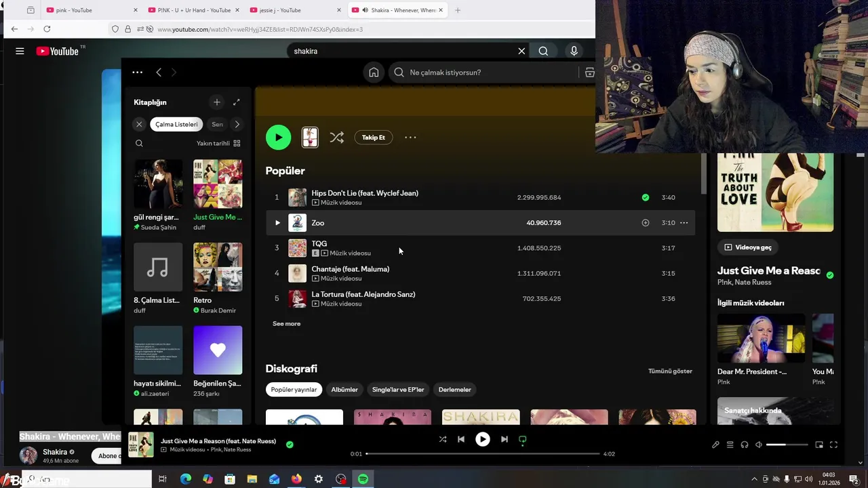Click the Spotify icon in the taskbar

click(x=363, y=479)
